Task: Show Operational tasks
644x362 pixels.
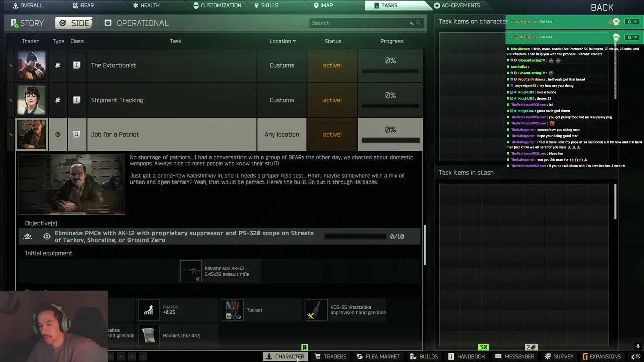Action: click(136, 23)
